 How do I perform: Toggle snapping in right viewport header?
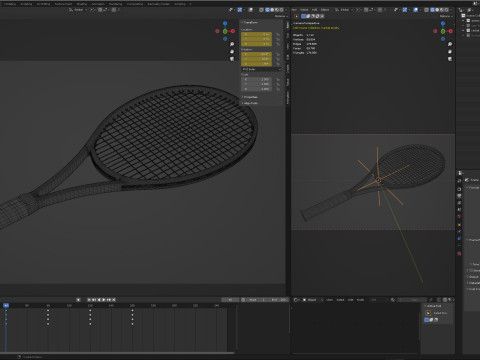(x=366, y=10)
